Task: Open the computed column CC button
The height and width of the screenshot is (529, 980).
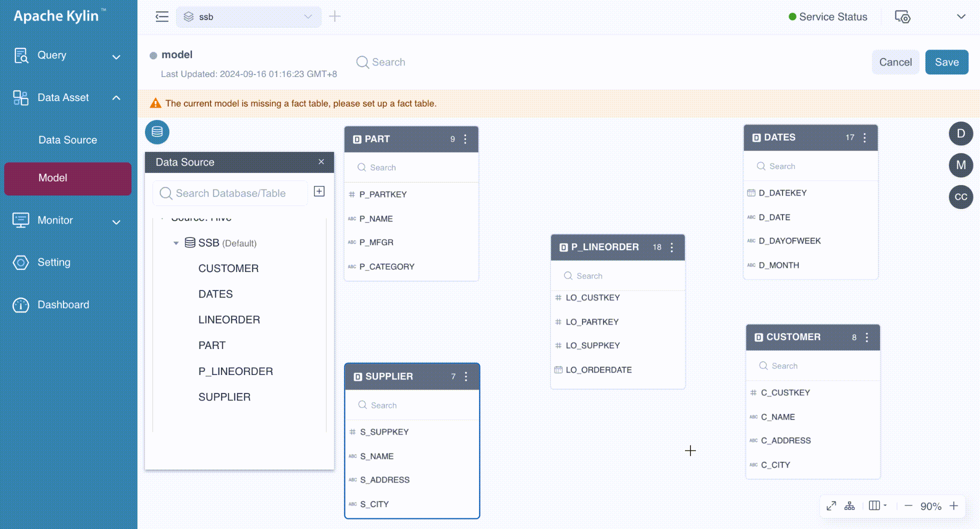Action: coord(960,196)
